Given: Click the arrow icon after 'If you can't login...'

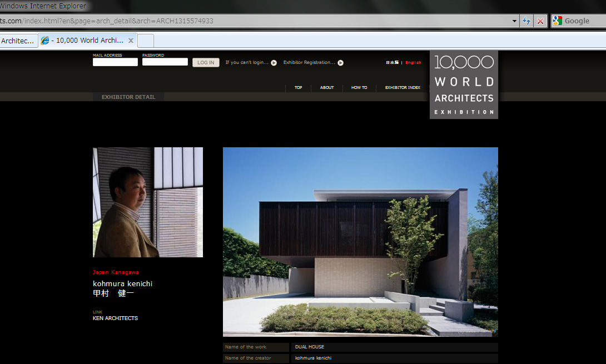Looking at the screenshot, I should tap(274, 63).
